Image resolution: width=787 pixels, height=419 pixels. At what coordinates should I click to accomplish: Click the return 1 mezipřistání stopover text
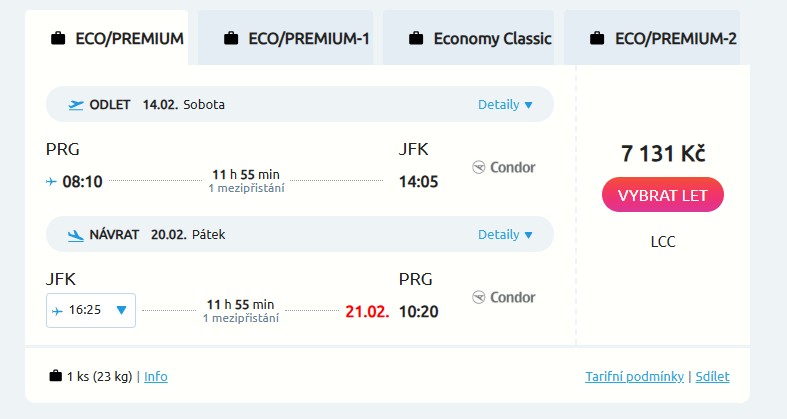pyautogui.click(x=240, y=318)
